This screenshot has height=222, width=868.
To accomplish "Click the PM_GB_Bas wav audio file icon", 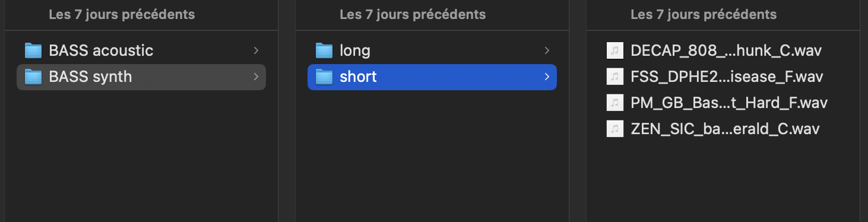I will pyautogui.click(x=614, y=103).
